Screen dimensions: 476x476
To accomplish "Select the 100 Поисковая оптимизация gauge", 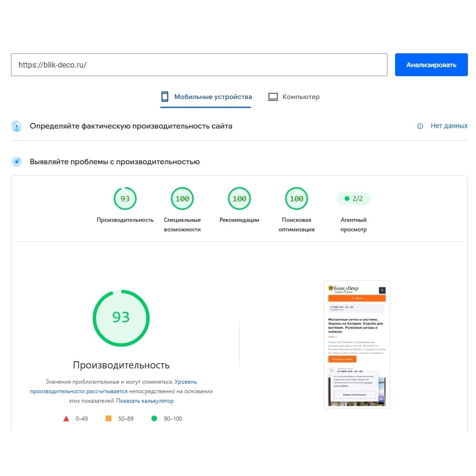I will coord(296,198).
